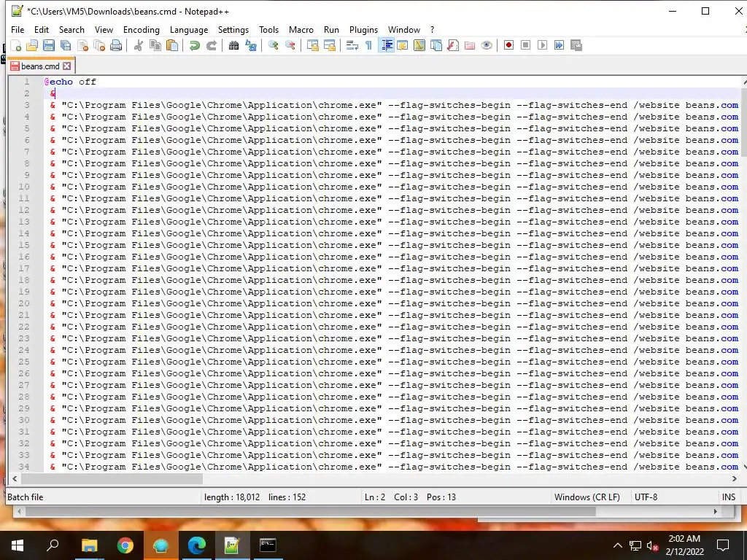Click line number 13 in the margin
Image resolution: width=747 pixels, height=560 pixels.
point(24,222)
